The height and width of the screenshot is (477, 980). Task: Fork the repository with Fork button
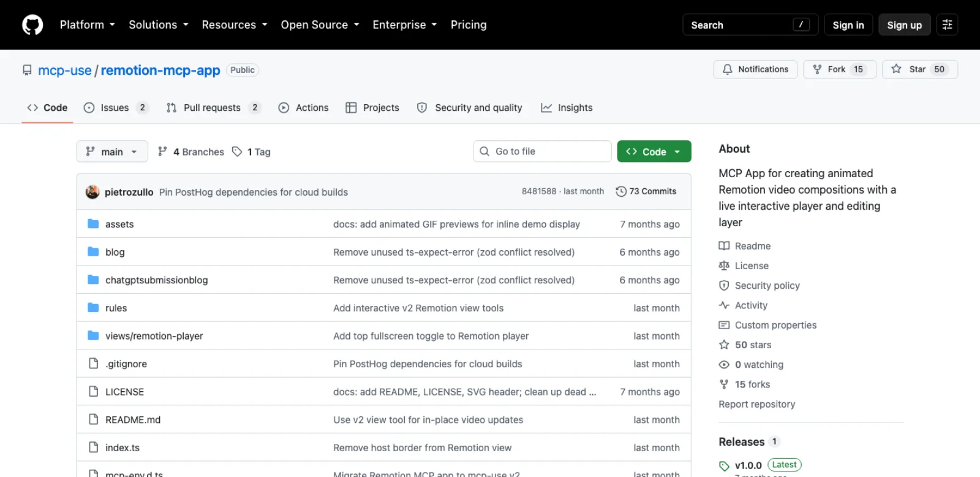tap(839, 69)
